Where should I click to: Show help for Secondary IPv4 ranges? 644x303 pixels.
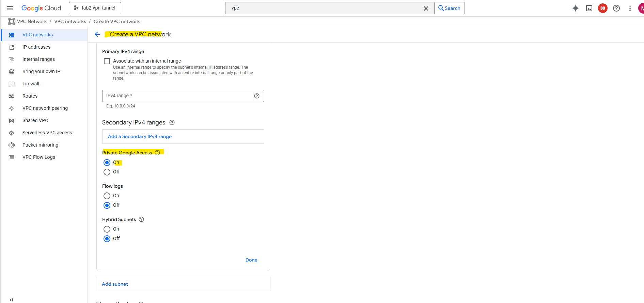[172, 122]
